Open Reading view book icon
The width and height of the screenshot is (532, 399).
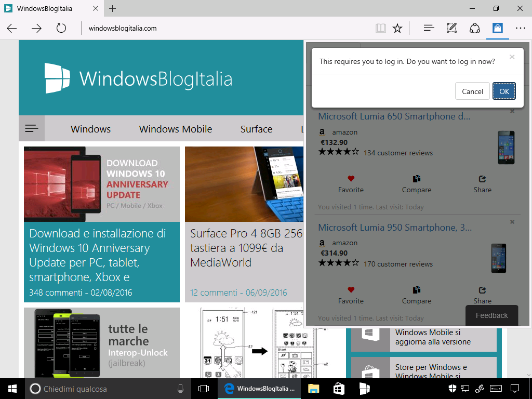tap(381, 28)
